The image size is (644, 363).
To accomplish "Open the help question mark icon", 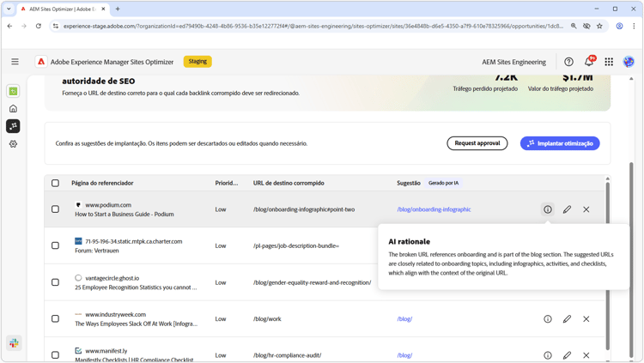I will pyautogui.click(x=568, y=62).
